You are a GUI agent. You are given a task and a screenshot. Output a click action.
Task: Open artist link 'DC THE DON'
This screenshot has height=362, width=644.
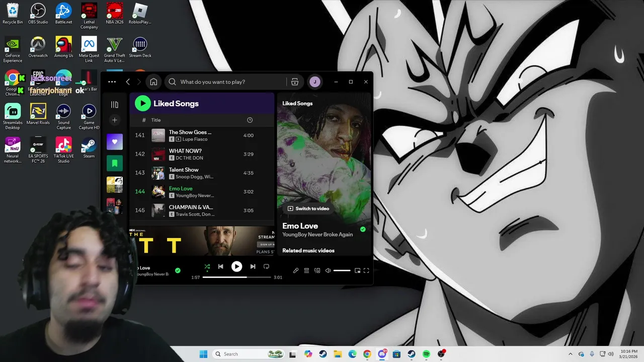coord(190,158)
